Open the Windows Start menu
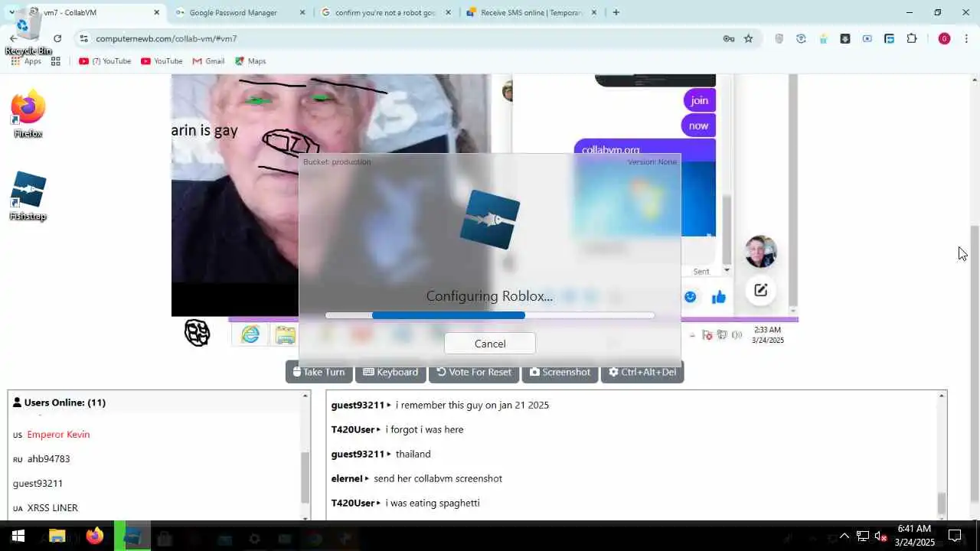The width and height of the screenshot is (980, 551). pos(18,536)
